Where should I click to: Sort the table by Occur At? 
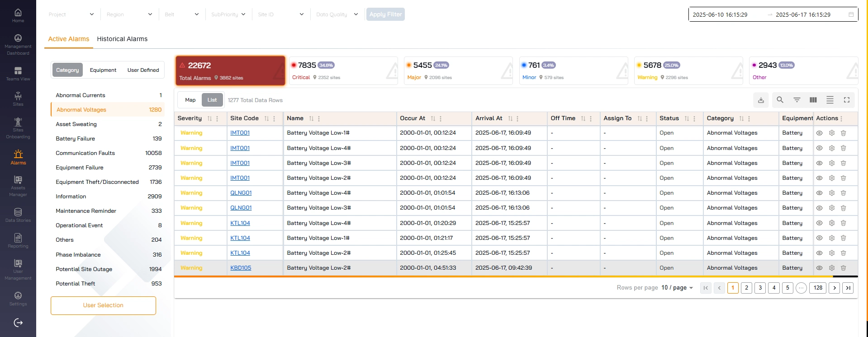click(433, 118)
